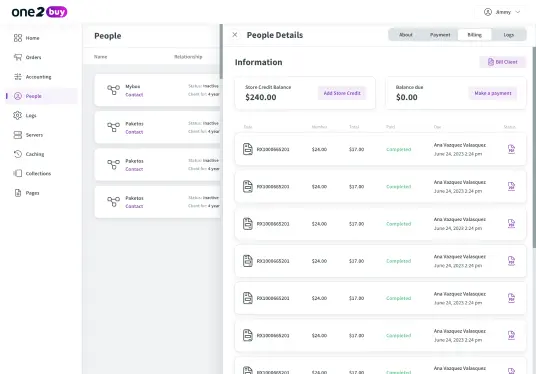Click the Bill Client button

tap(502, 62)
